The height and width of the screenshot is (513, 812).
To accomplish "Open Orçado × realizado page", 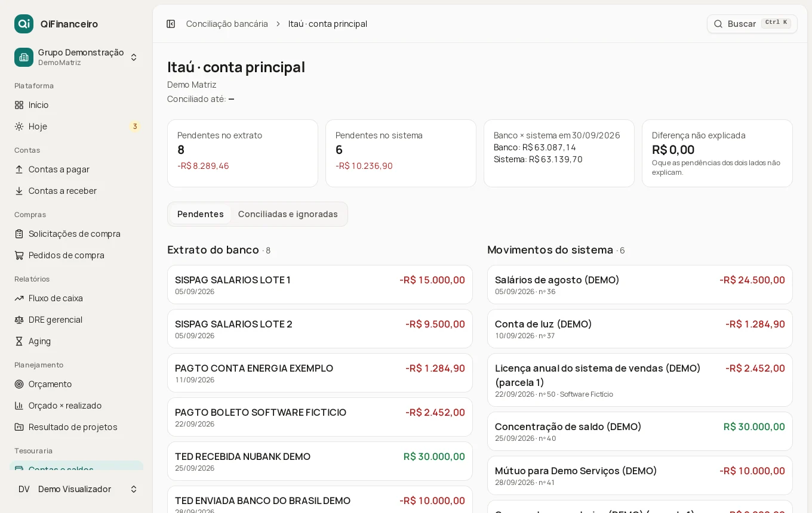I will coord(76,406).
